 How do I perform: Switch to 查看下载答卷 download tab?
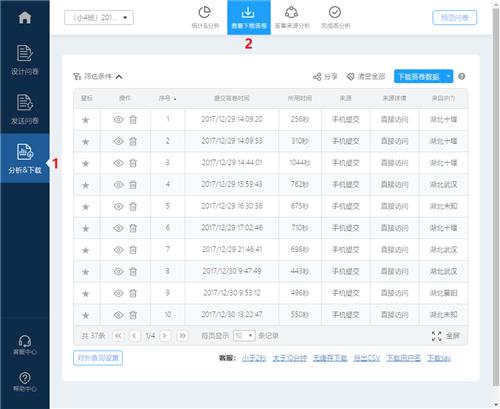[249, 17]
